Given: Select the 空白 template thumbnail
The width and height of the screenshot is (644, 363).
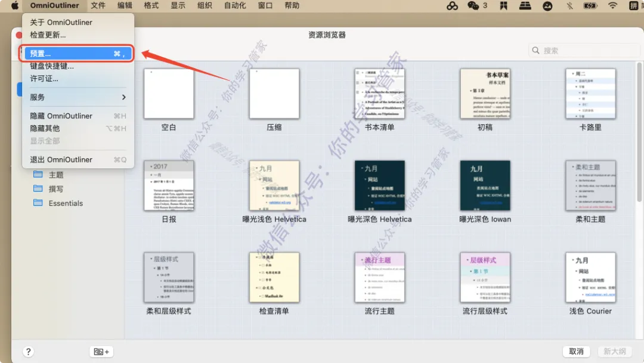Looking at the screenshot, I should pyautogui.click(x=169, y=94).
